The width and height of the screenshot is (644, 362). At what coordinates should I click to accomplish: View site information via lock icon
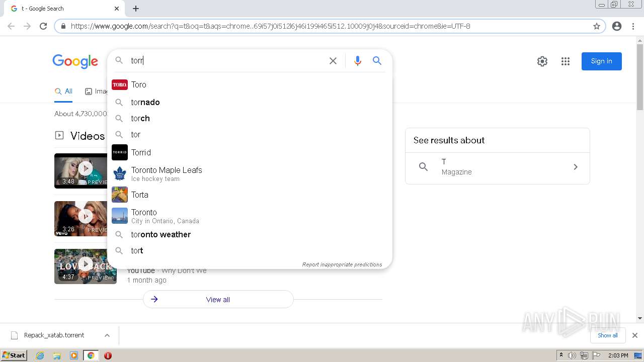point(63,26)
